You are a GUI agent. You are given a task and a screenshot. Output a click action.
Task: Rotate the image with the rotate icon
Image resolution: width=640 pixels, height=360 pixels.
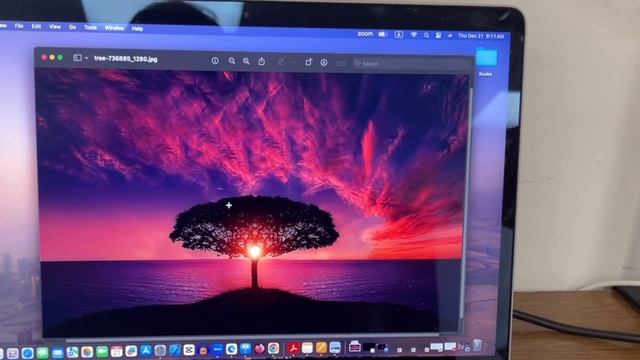pyautogui.click(x=309, y=62)
